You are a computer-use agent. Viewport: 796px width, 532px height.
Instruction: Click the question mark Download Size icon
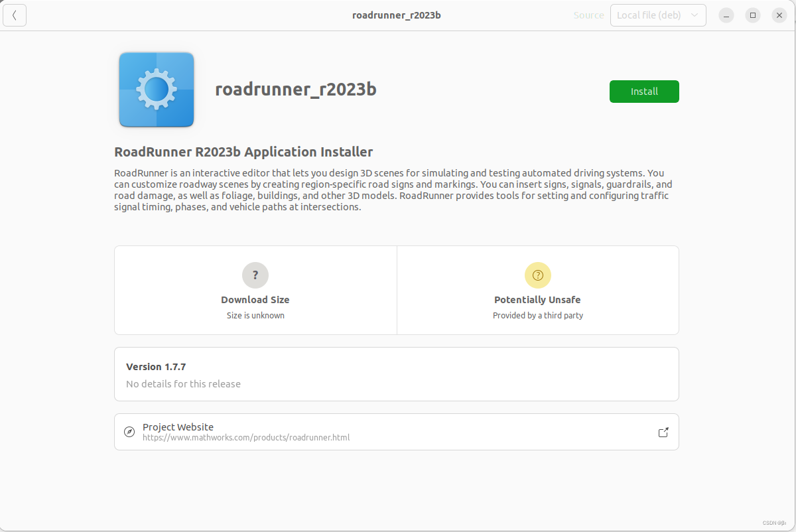tap(255, 275)
